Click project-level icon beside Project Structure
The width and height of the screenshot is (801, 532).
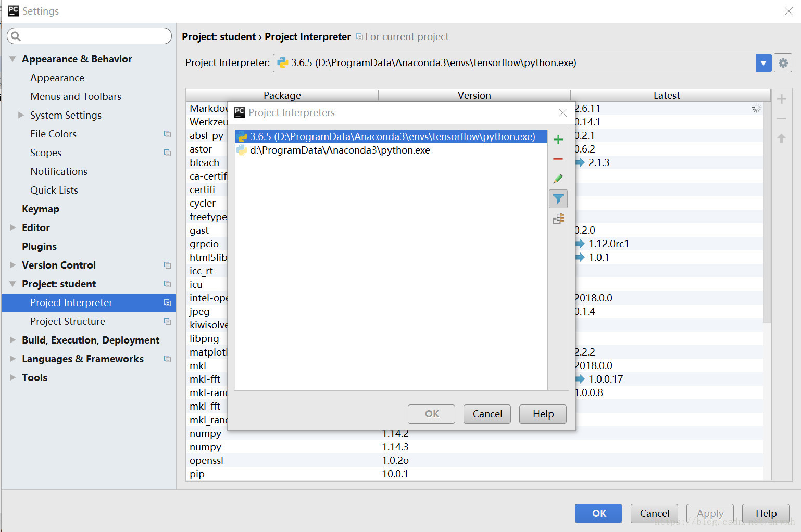(167, 321)
